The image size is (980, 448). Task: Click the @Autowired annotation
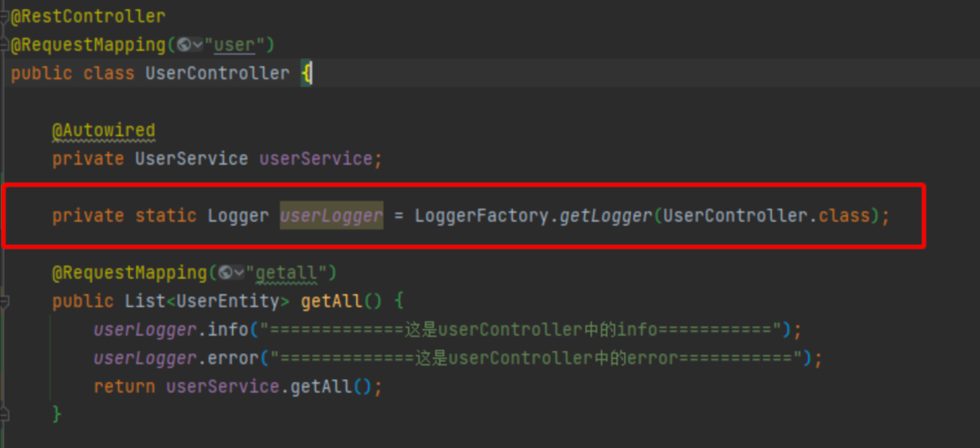point(104,131)
